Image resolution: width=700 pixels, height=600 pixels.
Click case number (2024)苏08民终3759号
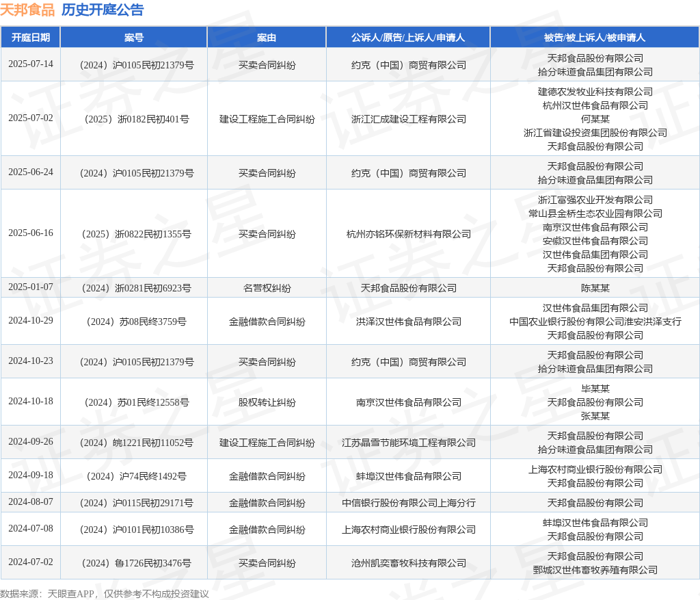137,322
